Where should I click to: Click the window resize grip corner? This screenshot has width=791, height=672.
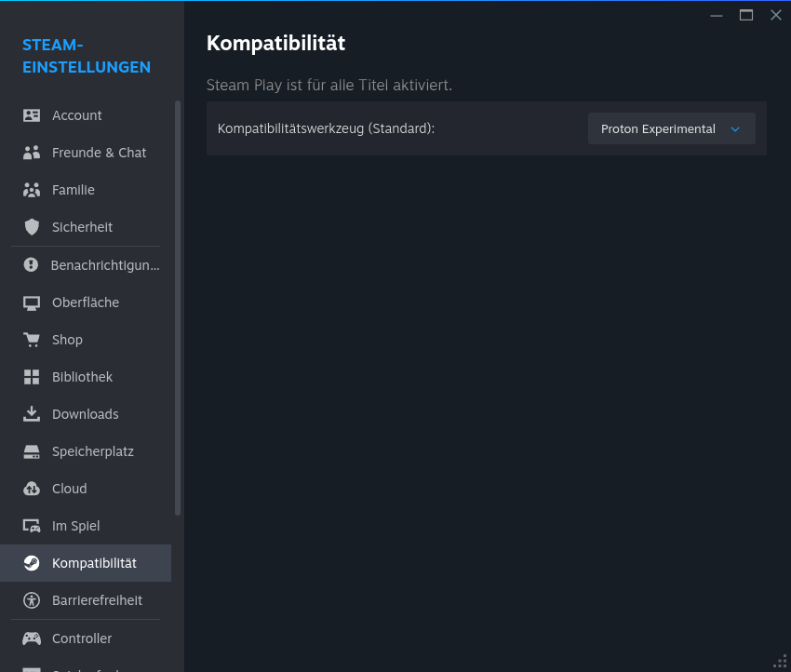click(781, 662)
